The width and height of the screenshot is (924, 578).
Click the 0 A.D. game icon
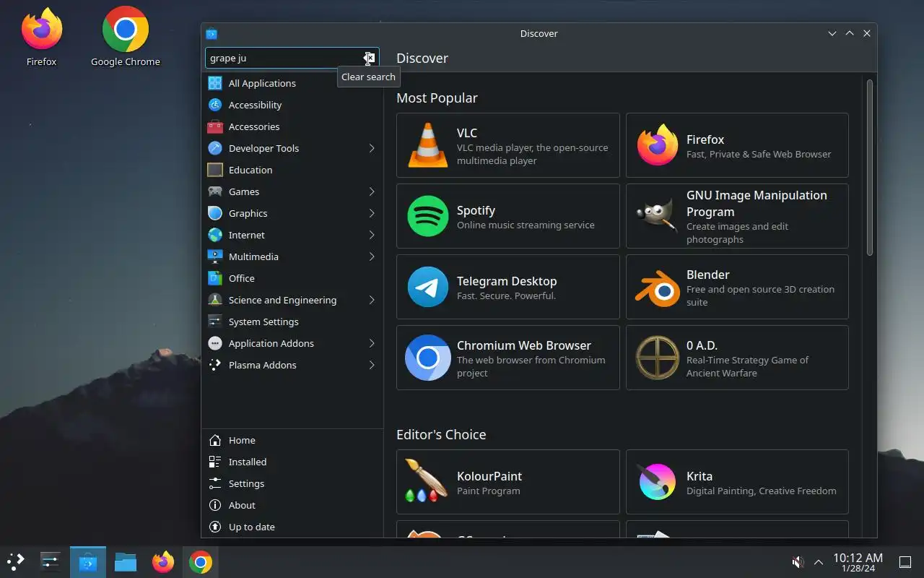click(658, 358)
